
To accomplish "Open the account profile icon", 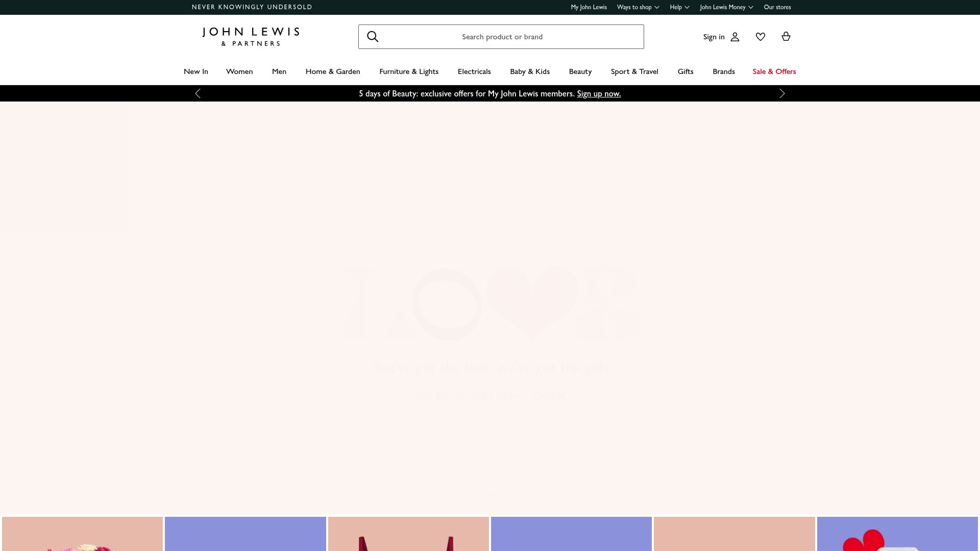I will tap(735, 37).
